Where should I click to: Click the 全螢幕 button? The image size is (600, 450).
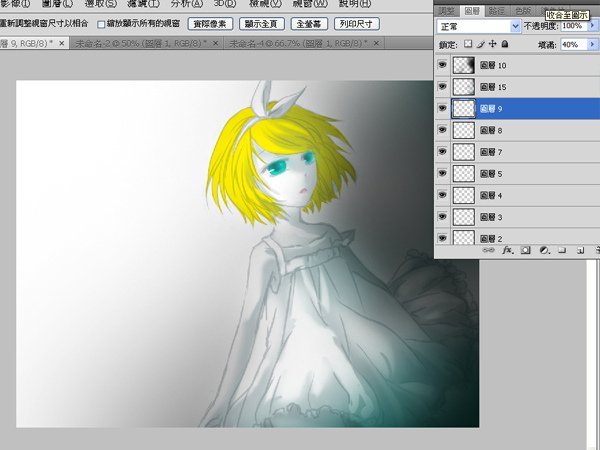[x=309, y=24]
